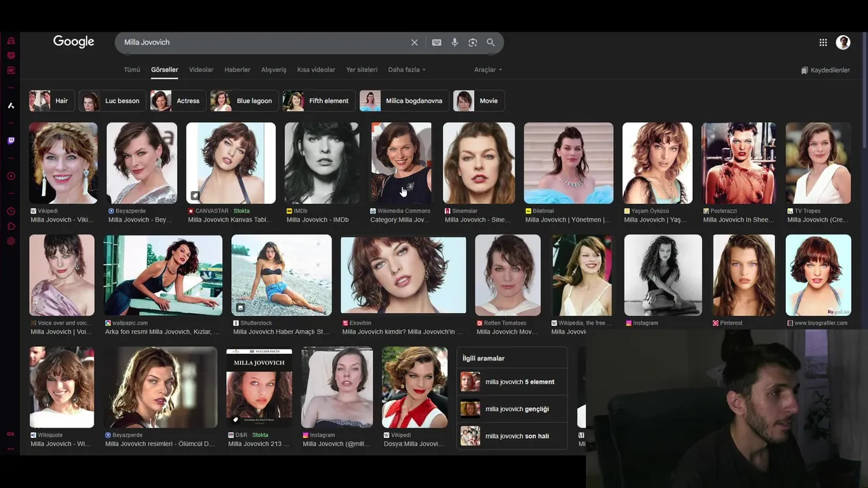Click caption 'Milla Jovovich - IMDb'
The image size is (868, 488).
(x=317, y=220)
